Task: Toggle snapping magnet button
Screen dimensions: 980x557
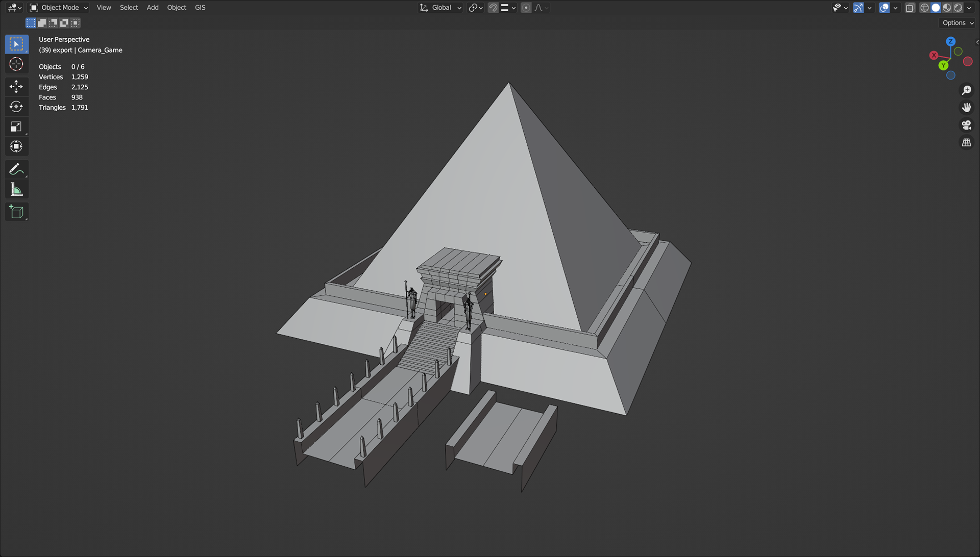Action: click(493, 8)
